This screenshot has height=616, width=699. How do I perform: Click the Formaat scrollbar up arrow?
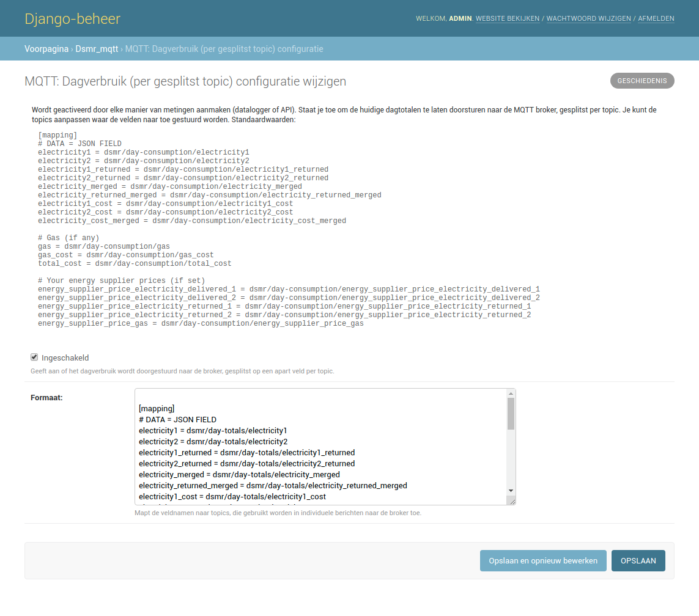[511, 394]
